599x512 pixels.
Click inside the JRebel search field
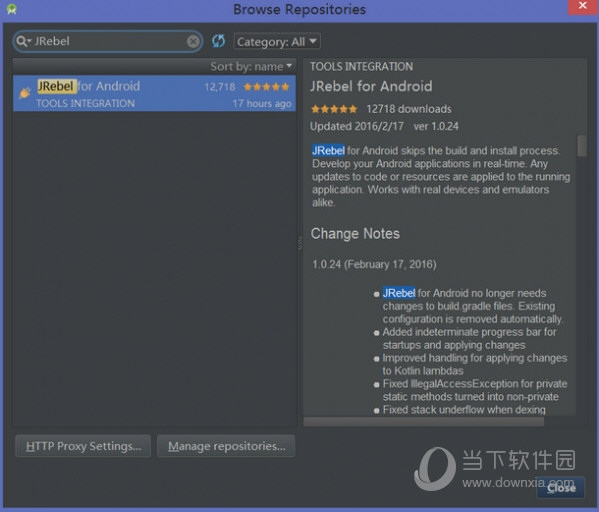[x=109, y=41]
